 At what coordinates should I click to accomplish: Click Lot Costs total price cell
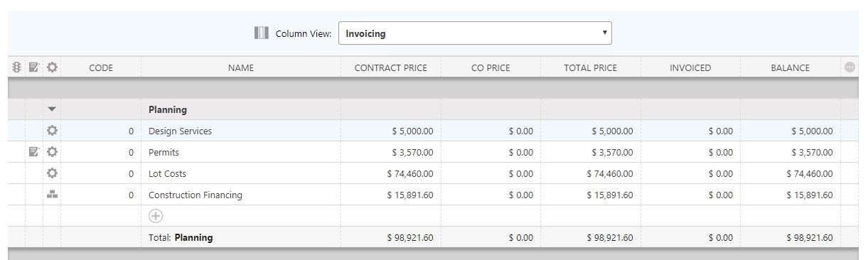pos(591,174)
